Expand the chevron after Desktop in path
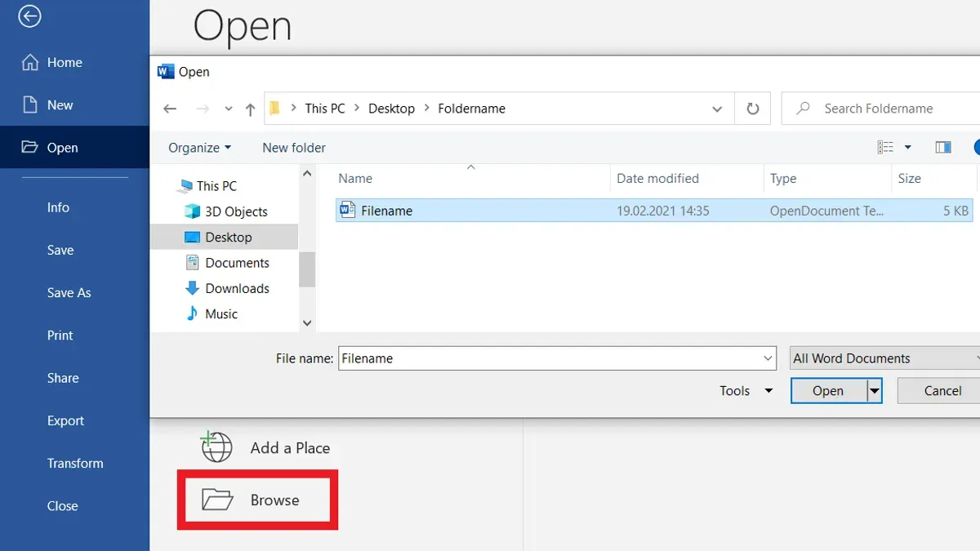Viewport: 980px width, 551px height. tap(426, 109)
